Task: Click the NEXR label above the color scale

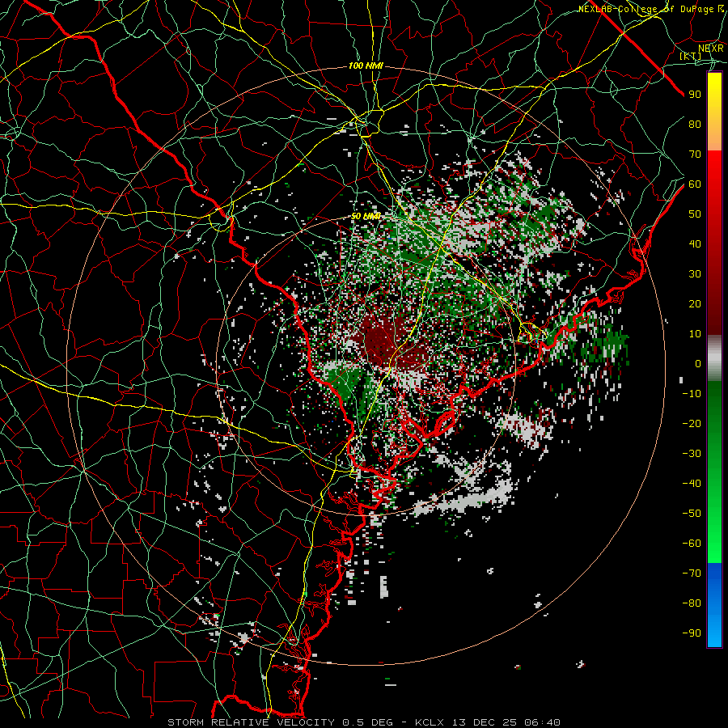Action: tap(711, 48)
